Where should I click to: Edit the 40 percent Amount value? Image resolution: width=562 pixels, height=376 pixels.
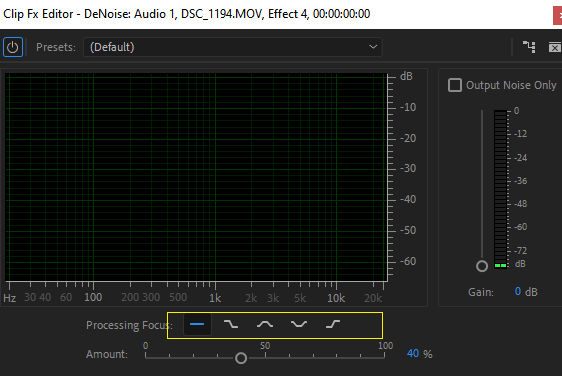click(413, 354)
